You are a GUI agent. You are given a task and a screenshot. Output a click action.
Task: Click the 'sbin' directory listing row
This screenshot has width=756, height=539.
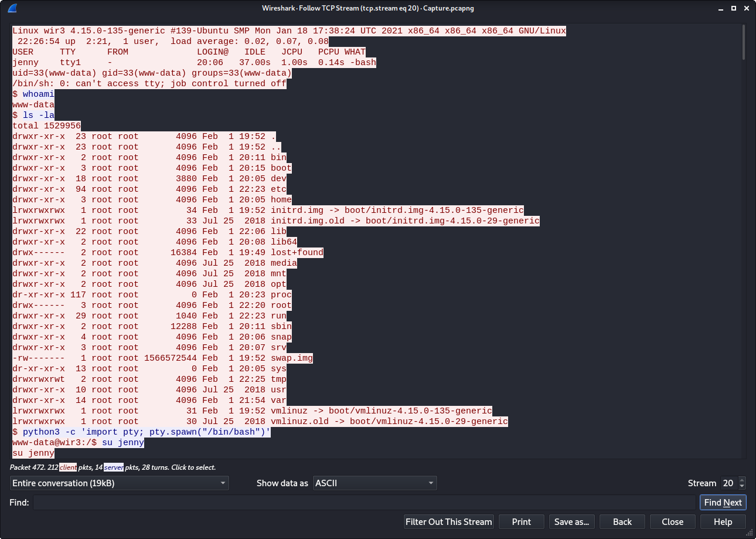[152, 326]
